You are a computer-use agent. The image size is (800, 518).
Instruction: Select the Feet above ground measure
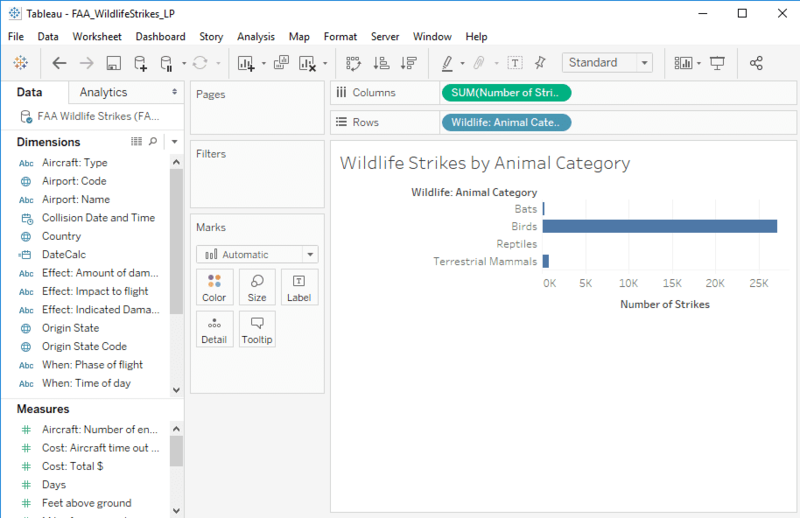tap(86, 503)
